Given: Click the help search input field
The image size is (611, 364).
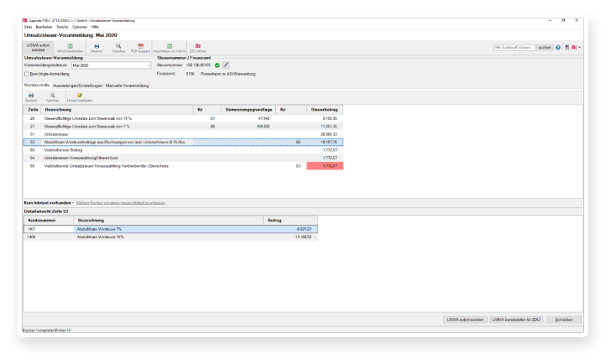Looking at the screenshot, I should (514, 47).
